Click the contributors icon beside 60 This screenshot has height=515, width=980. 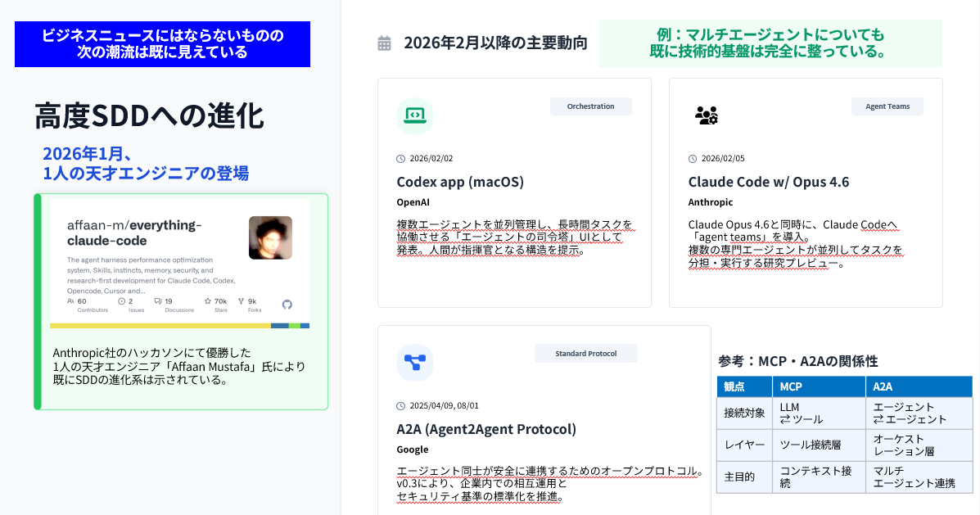70,301
